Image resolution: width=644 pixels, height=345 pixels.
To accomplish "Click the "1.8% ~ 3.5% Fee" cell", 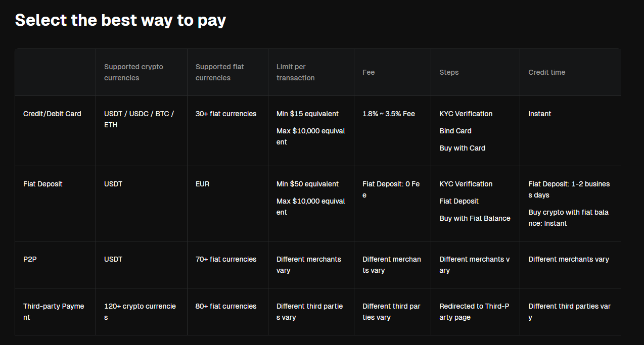I will point(388,114).
